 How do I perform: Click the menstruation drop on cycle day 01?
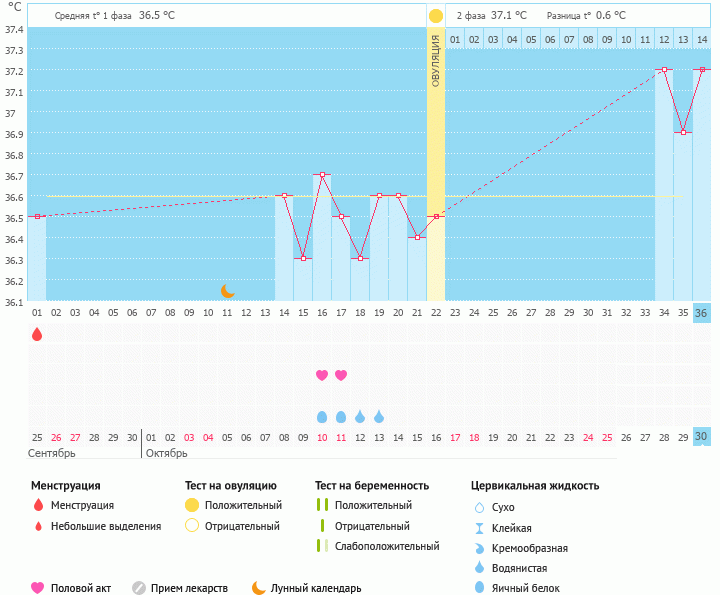pyautogui.click(x=37, y=334)
